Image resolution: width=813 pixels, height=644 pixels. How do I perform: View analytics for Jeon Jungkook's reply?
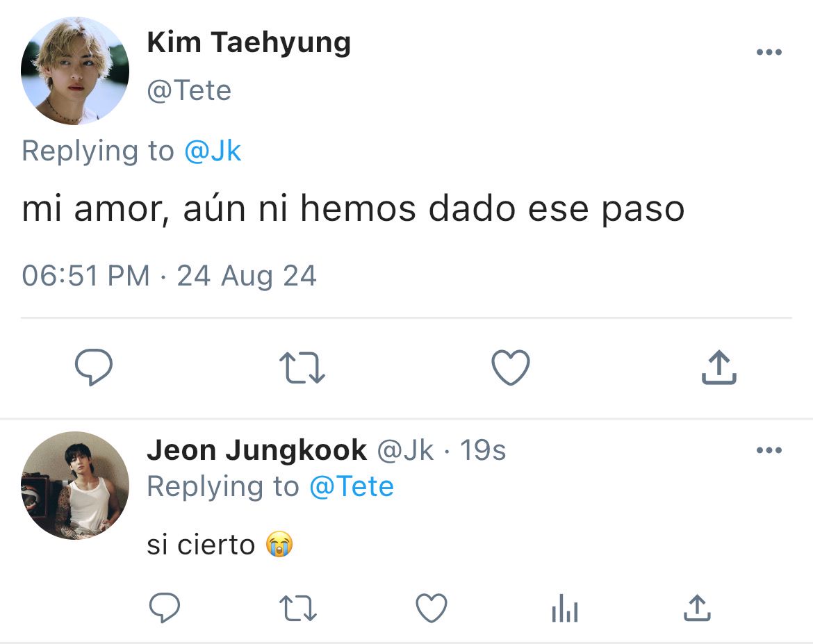click(565, 607)
